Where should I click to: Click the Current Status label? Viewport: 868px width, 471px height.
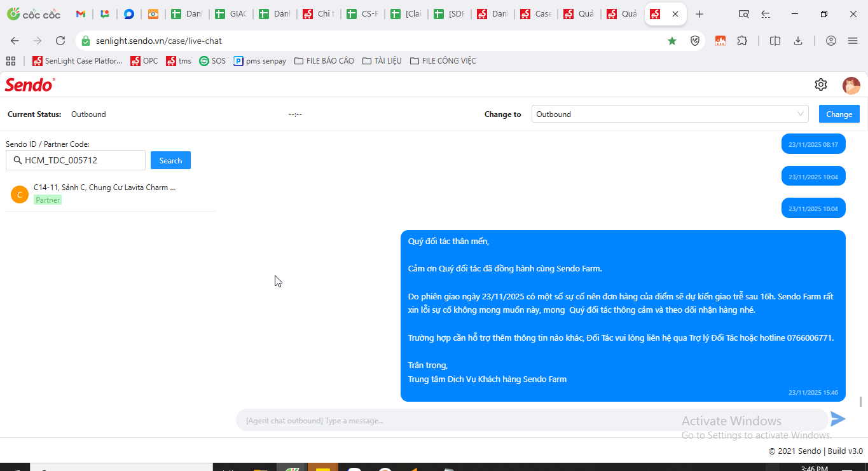[34, 114]
